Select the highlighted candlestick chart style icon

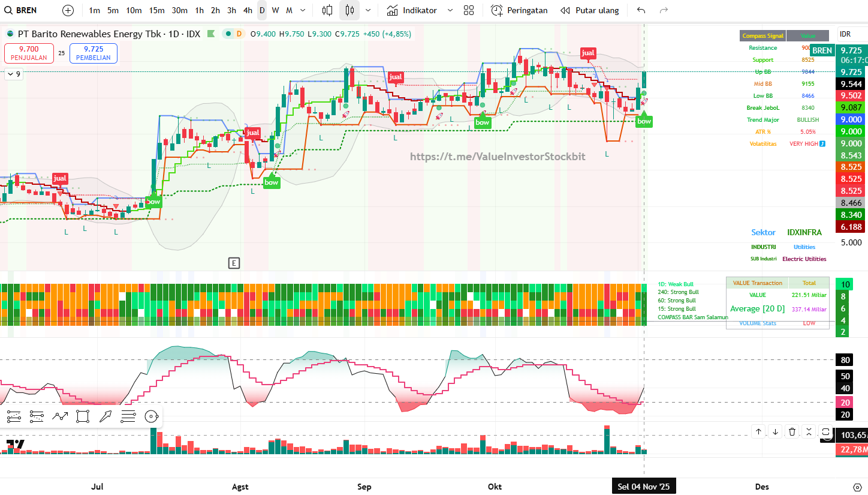tap(350, 10)
